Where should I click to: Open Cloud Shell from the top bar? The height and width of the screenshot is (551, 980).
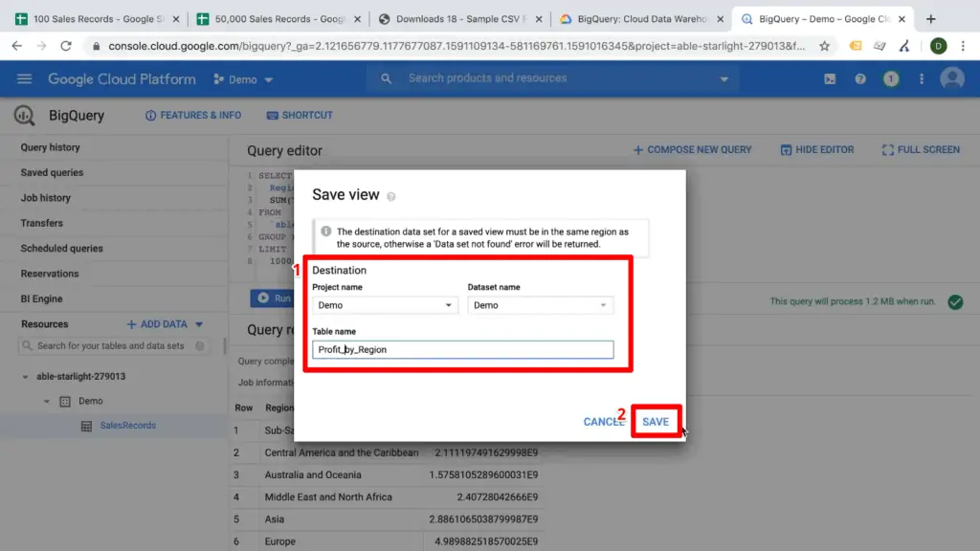tap(829, 79)
